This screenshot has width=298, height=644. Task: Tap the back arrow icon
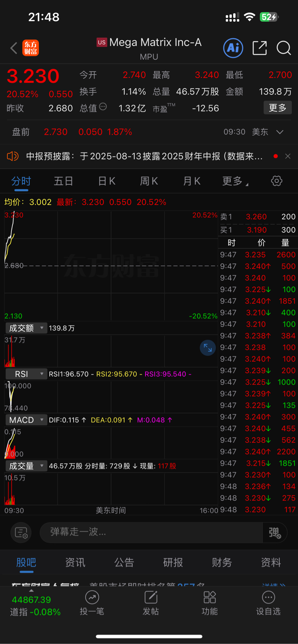[x=14, y=48]
